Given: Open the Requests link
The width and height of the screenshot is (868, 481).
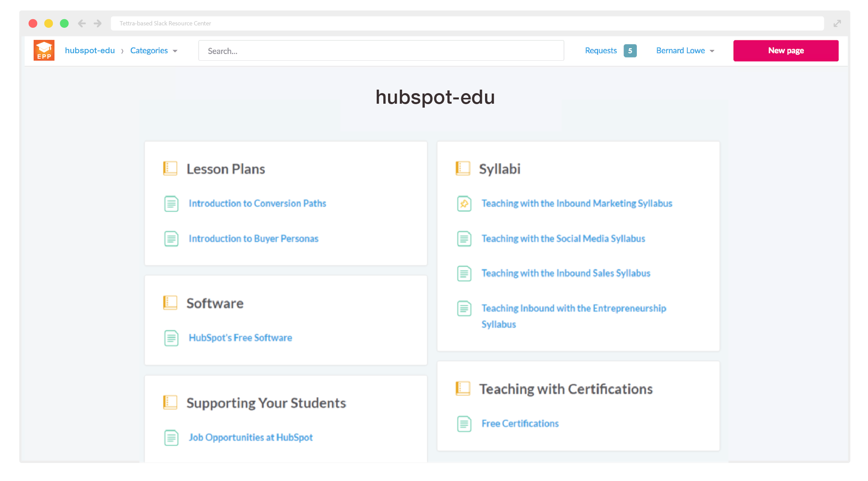Looking at the screenshot, I should [601, 50].
